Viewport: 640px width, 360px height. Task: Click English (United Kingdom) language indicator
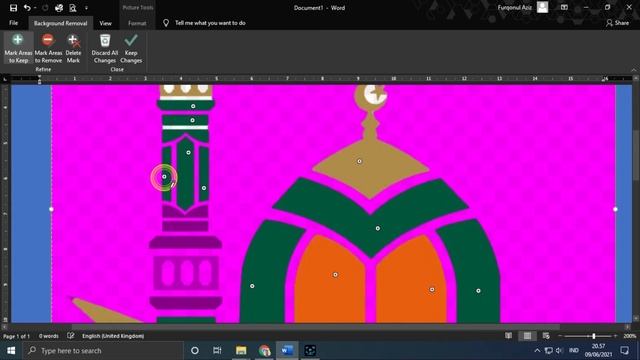click(x=113, y=336)
